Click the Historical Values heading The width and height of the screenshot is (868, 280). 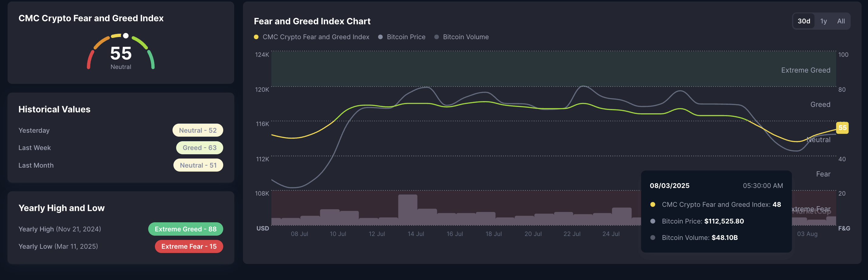click(54, 109)
